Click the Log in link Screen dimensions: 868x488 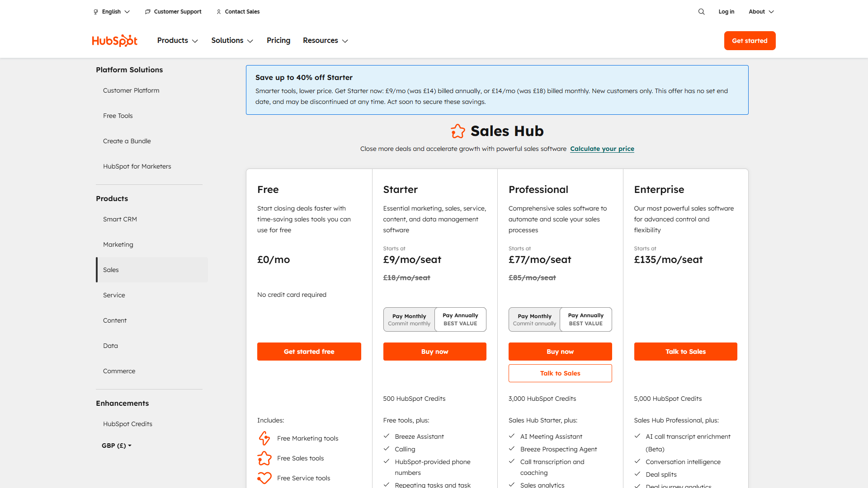click(x=726, y=12)
